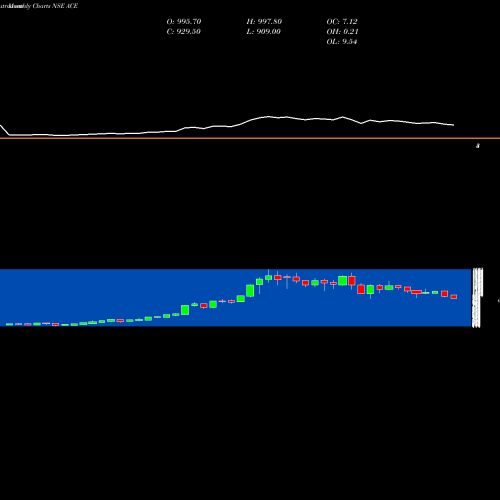Image resolution: width=500 pixels, height=500 pixels.
Task: Click the low price value 'L: 909.00'
Action: click(263, 32)
